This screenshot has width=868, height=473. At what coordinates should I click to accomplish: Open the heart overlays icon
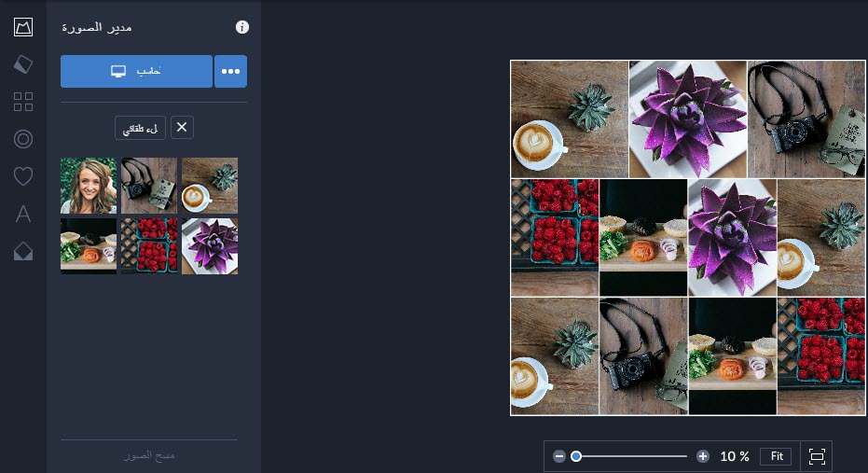[23, 176]
